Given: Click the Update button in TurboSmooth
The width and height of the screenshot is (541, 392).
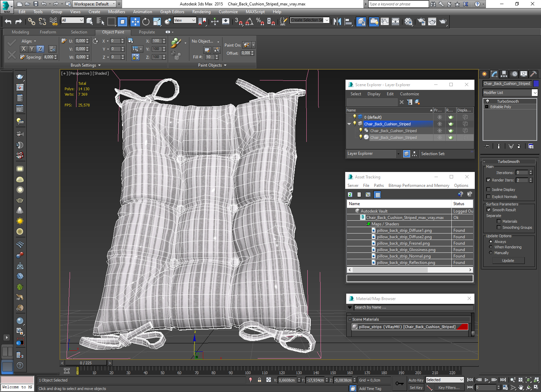Looking at the screenshot, I should 508,261.
